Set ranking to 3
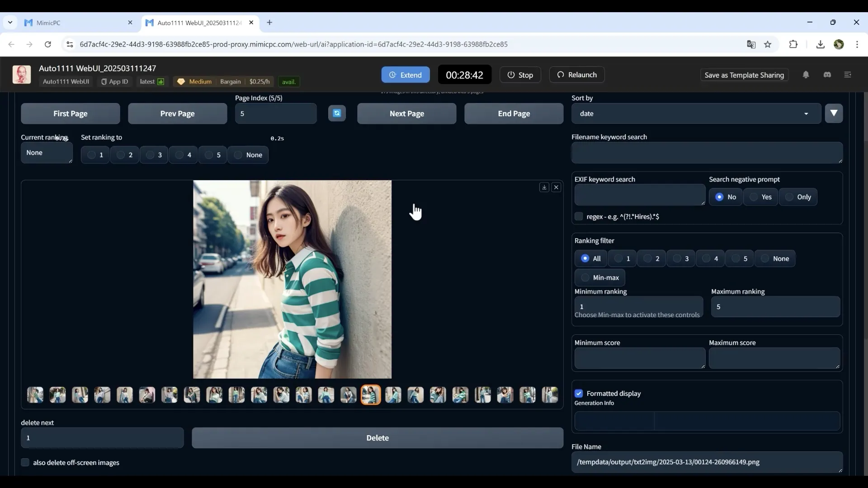 [154, 155]
